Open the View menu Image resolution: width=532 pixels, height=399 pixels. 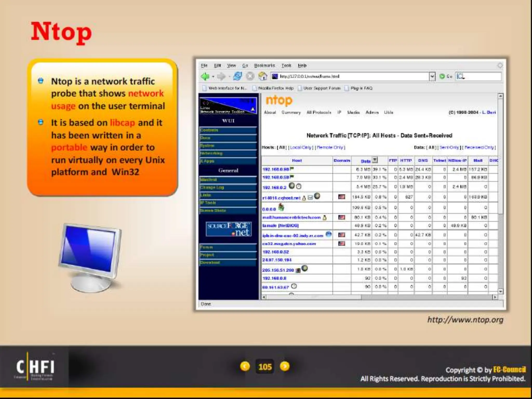click(x=231, y=65)
